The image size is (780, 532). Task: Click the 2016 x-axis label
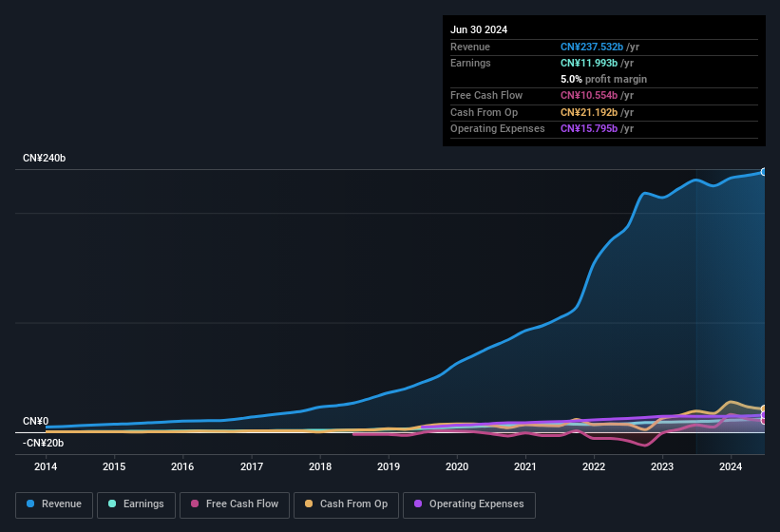coord(182,466)
